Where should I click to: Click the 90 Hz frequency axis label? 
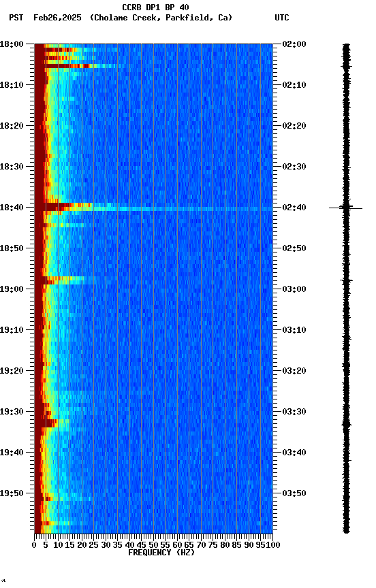(x=249, y=545)
